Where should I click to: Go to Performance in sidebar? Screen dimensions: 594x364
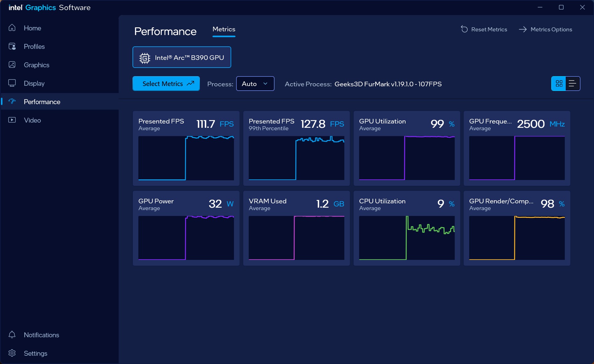click(42, 102)
